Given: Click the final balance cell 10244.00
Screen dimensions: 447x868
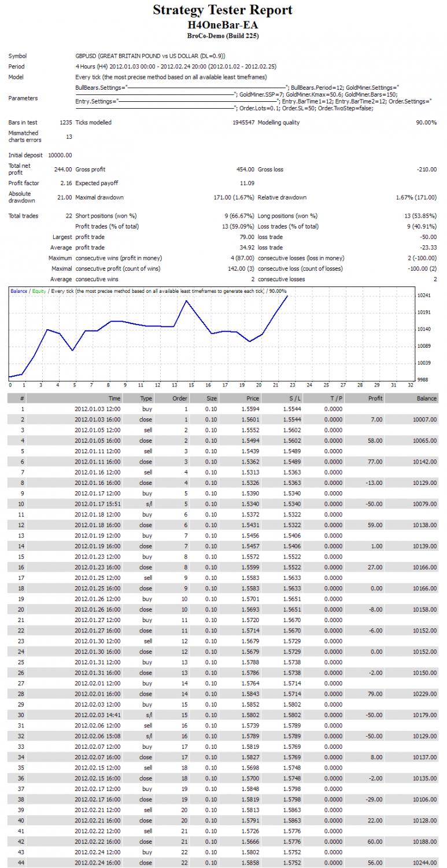Looking at the screenshot, I should [x=426, y=863].
